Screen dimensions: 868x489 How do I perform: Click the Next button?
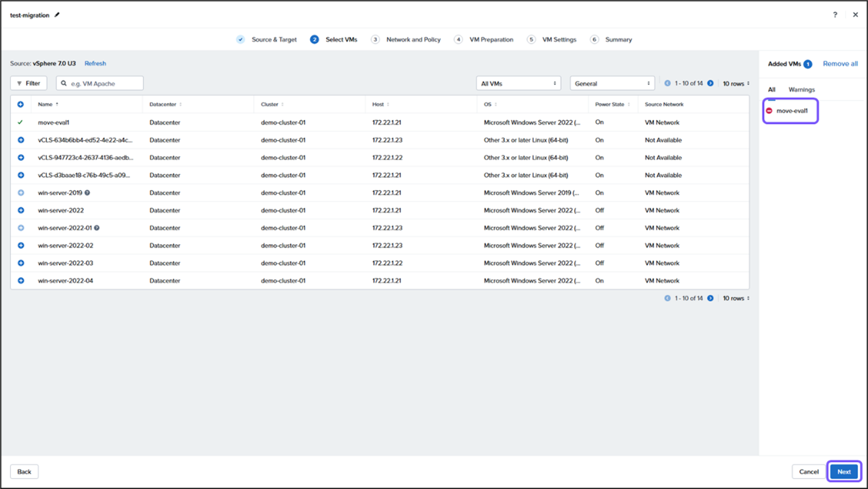[843, 472]
